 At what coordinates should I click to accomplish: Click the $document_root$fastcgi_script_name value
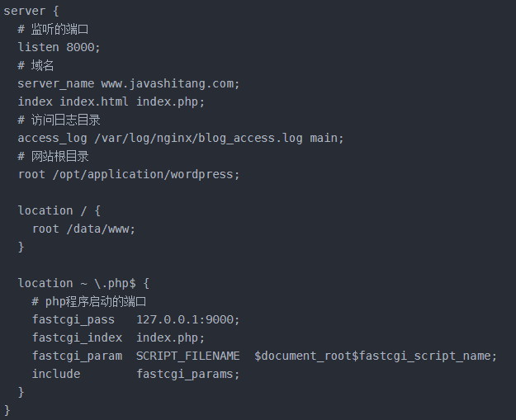point(376,356)
